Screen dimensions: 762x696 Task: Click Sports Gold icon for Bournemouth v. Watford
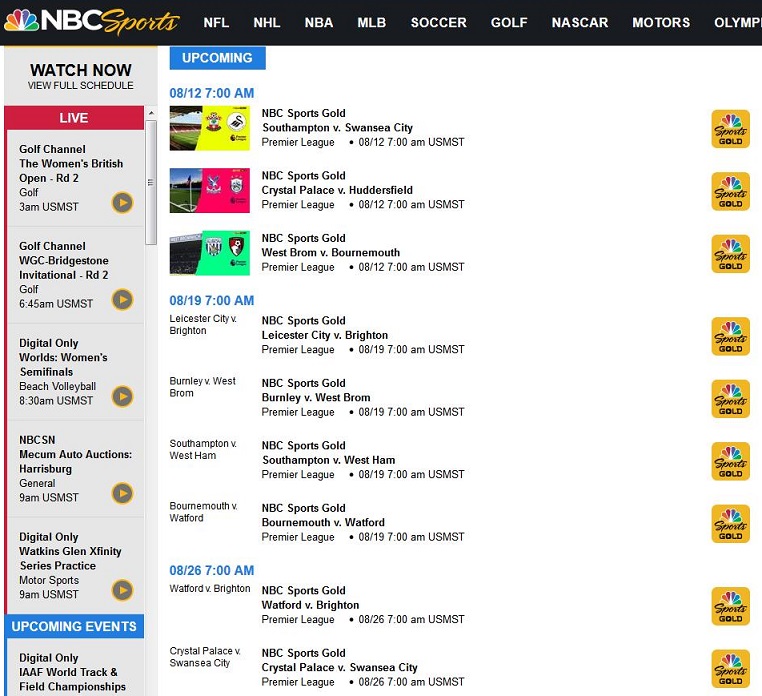click(x=730, y=523)
